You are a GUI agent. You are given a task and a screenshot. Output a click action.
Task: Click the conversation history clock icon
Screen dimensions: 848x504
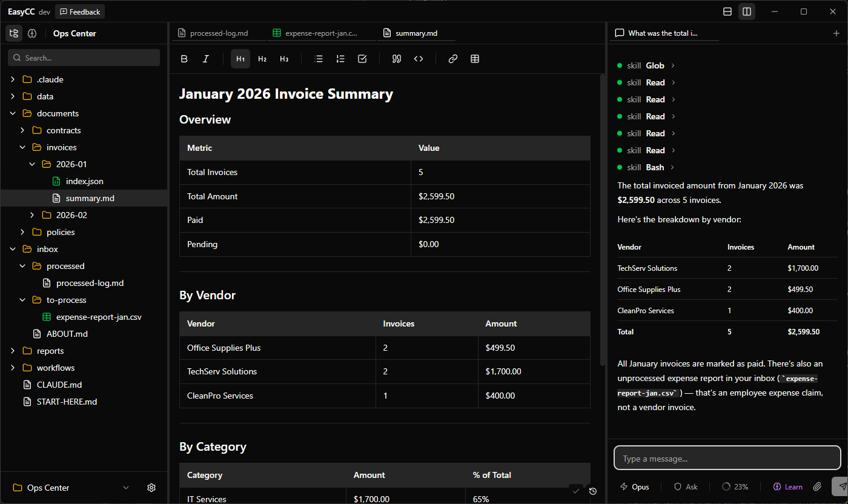point(592,491)
